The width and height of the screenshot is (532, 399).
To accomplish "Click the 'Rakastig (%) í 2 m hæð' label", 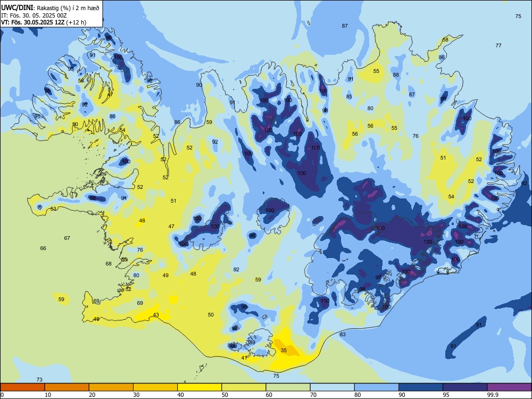I will coord(68,8).
